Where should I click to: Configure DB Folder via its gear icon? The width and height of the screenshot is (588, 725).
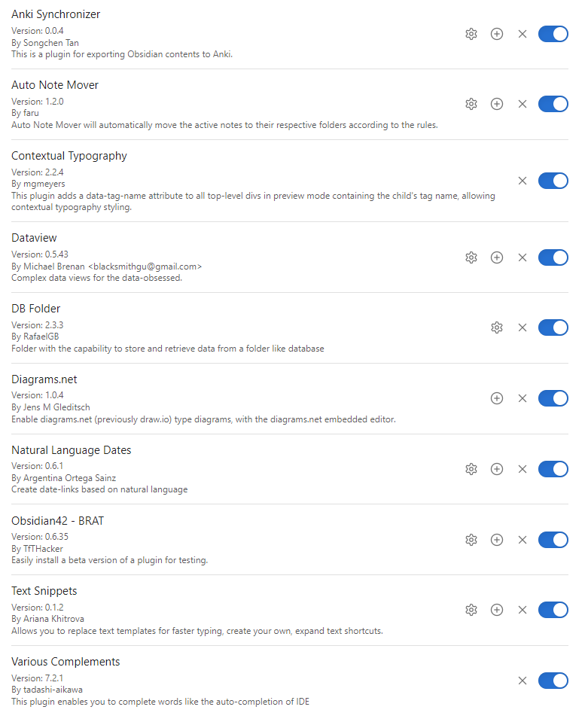[497, 327]
